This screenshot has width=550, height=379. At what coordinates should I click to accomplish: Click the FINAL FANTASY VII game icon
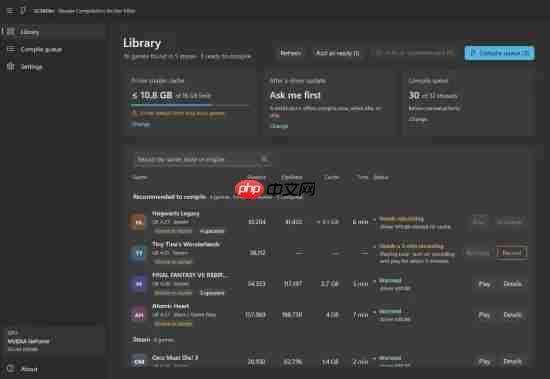click(x=138, y=284)
